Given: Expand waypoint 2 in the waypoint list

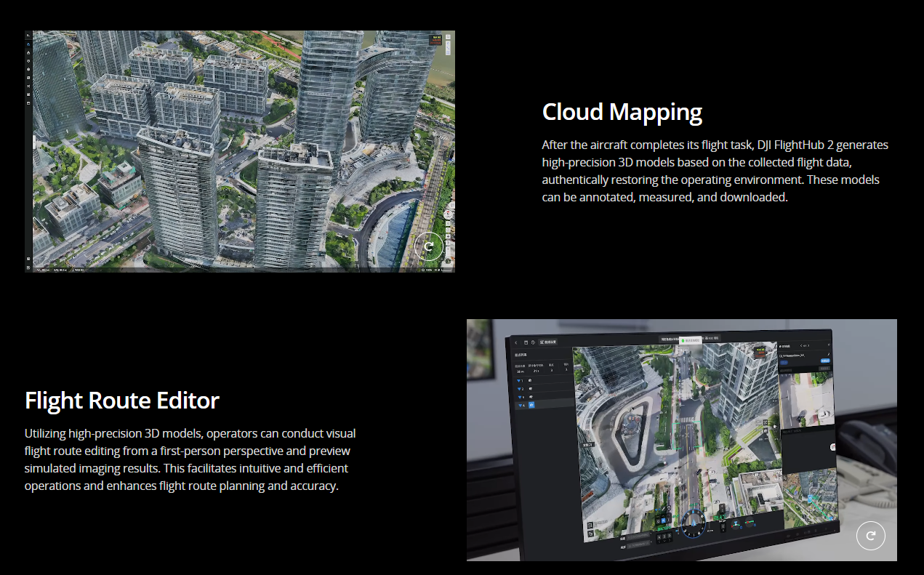Looking at the screenshot, I should pyautogui.click(x=519, y=389).
